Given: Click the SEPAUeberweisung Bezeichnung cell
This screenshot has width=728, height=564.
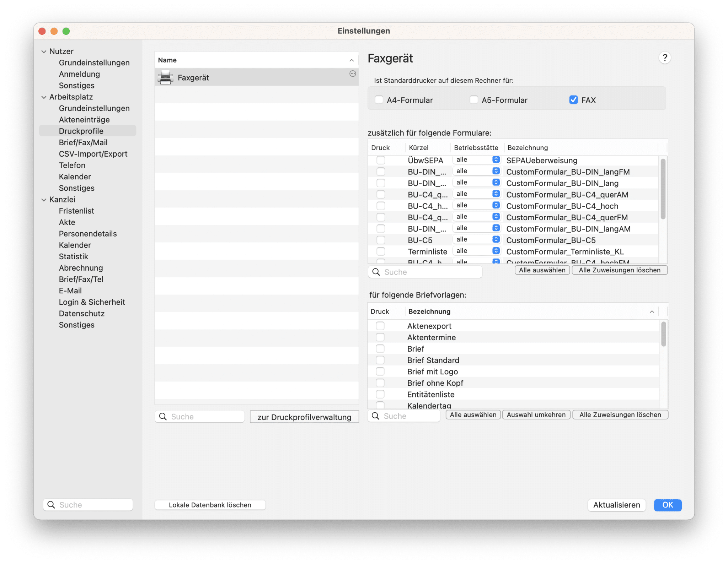Looking at the screenshot, I should click(x=542, y=160).
